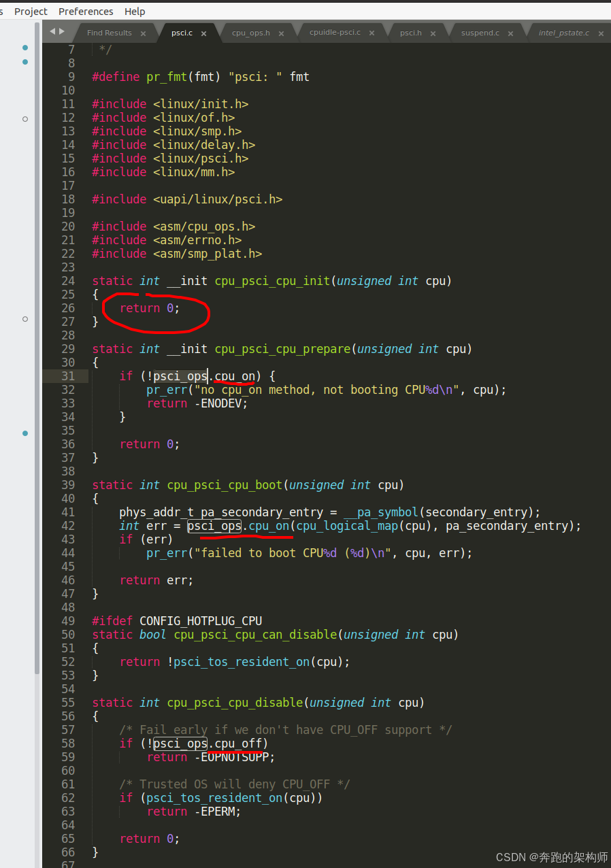The height and width of the screenshot is (868, 611).
Task: Click the pr_fmt macro definition on line 9
Action: (x=201, y=77)
